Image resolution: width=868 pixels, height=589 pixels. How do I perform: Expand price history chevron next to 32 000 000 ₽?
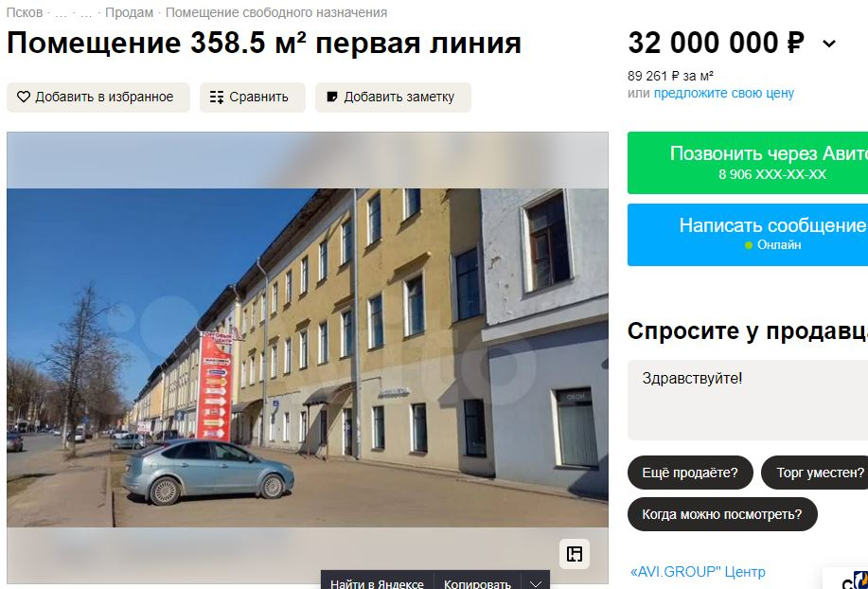click(828, 44)
